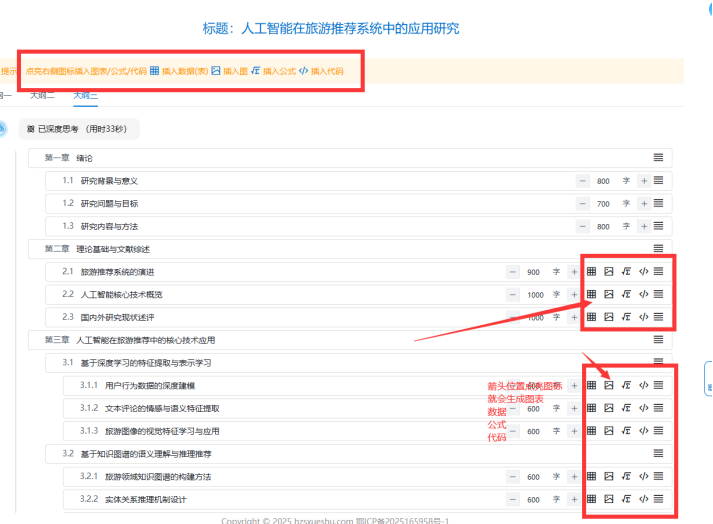Increase word count for 1.1 研究背景与意义
The height and width of the screenshot is (524, 713).
coord(644,181)
